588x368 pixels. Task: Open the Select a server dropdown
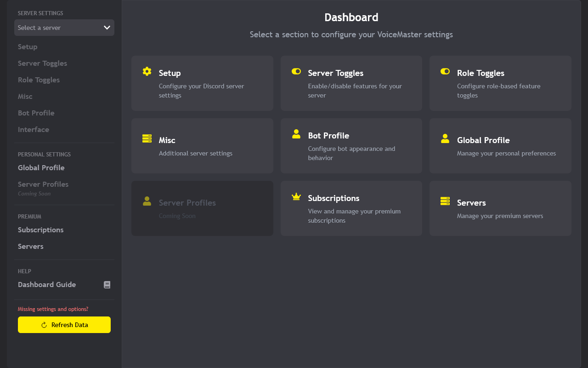pos(64,28)
